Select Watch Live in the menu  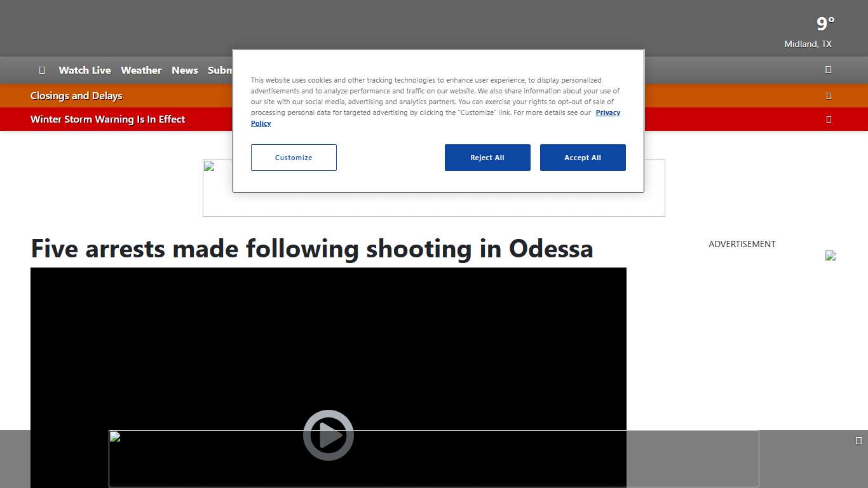click(x=85, y=70)
